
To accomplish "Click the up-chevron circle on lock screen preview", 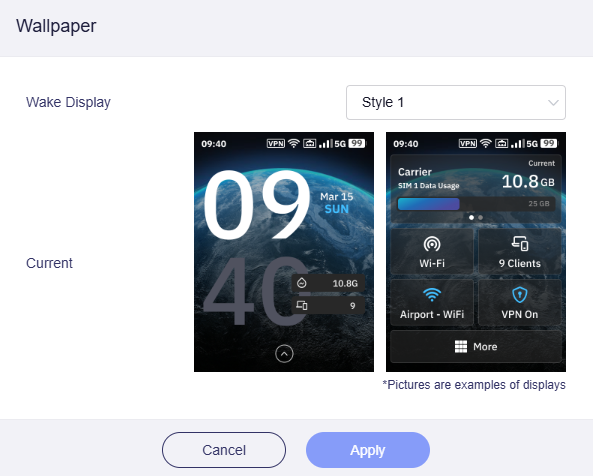I will [x=284, y=354].
